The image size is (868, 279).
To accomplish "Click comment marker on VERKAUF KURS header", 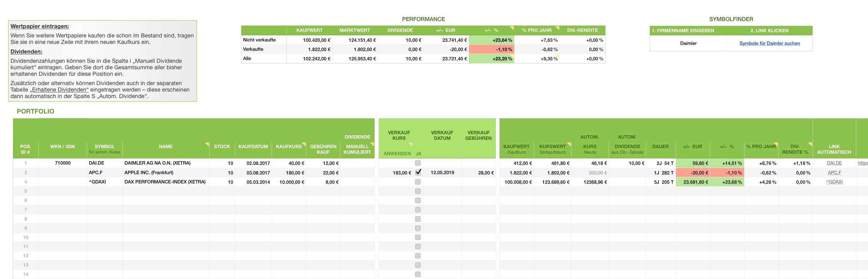I will coord(411,144).
